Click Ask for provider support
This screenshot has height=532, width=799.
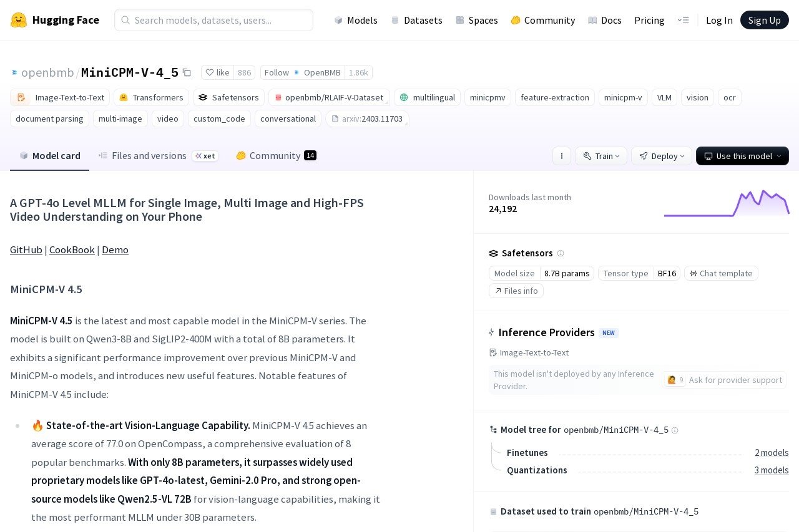(x=724, y=380)
